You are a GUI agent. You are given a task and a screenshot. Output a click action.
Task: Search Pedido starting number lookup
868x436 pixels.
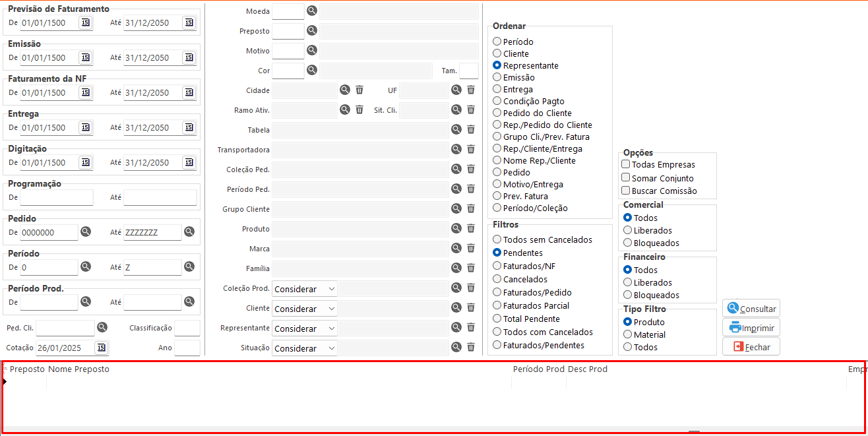86,232
